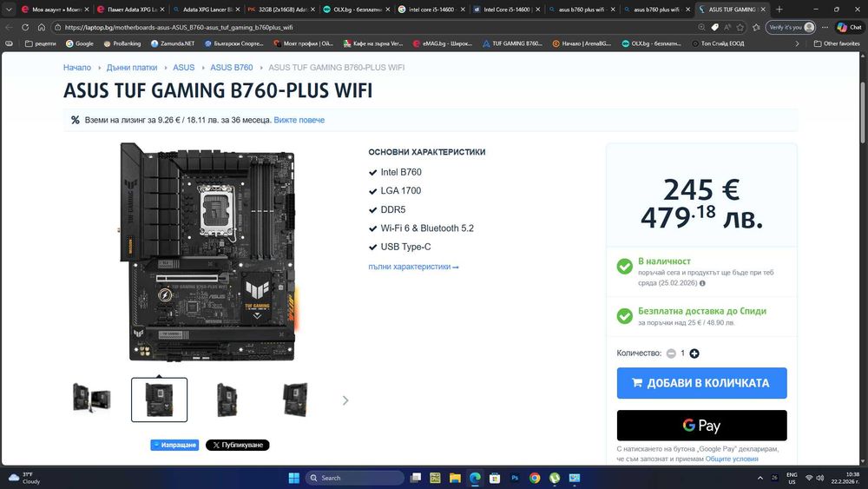Add this page to favorites star
This screenshot has width=868, height=489.
[741, 27]
